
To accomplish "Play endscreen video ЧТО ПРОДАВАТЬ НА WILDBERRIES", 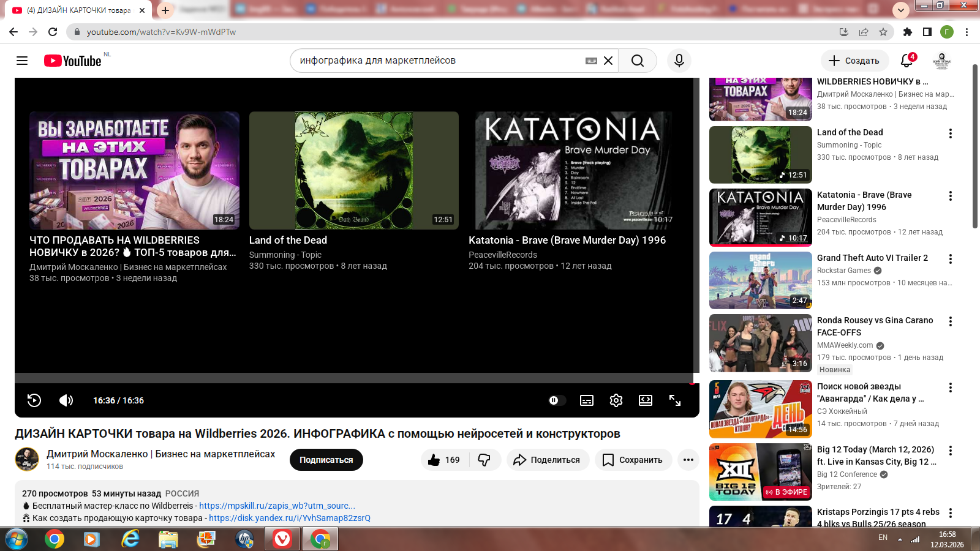I will pyautogui.click(x=134, y=170).
